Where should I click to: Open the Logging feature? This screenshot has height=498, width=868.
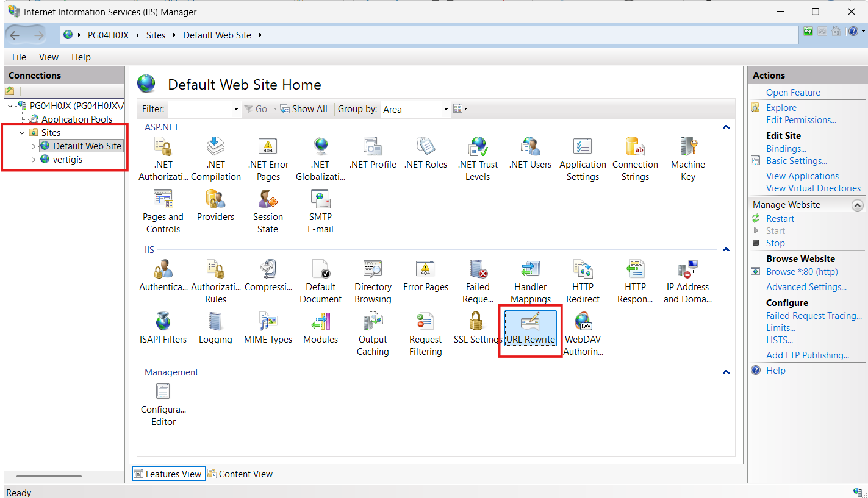click(215, 329)
